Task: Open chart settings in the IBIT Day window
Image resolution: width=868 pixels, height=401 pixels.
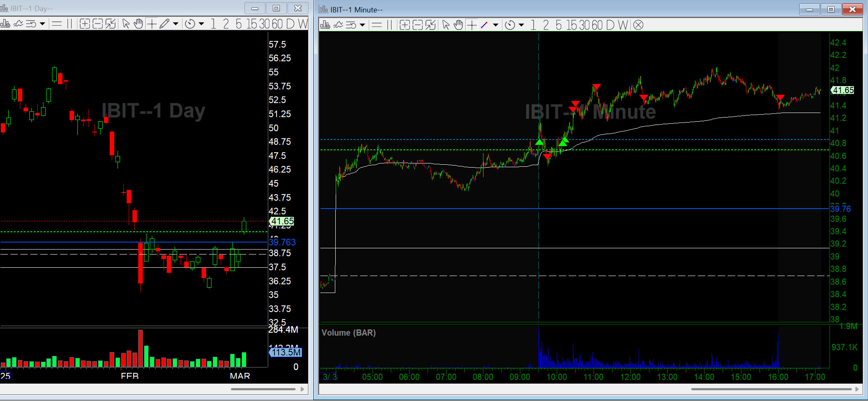Action: tap(5, 24)
